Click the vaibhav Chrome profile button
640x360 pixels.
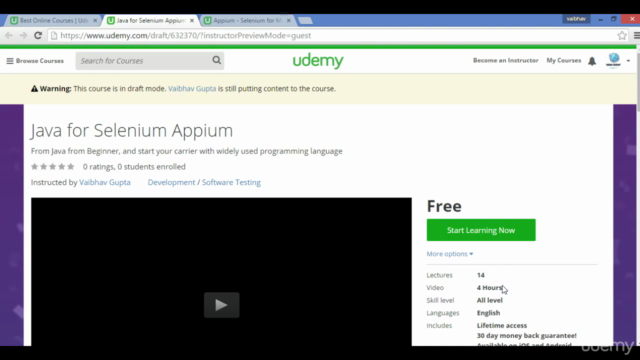coord(576,19)
